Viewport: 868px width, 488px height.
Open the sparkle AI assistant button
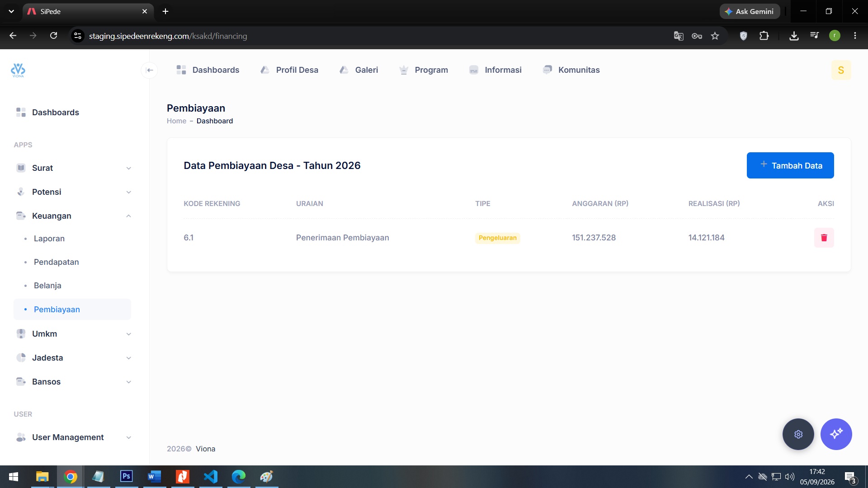(x=836, y=434)
